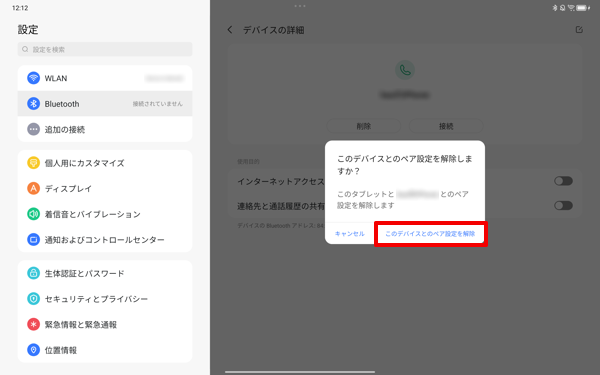This screenshot has width=600, height=375.
Task: Open 通知およびコントロールセンター settings
Action: tap(105, 240)
